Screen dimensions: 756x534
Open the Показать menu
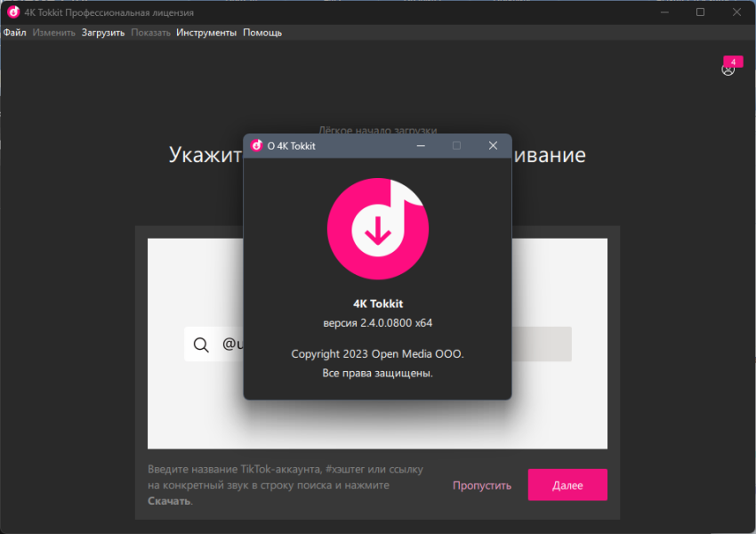(151, 33)
